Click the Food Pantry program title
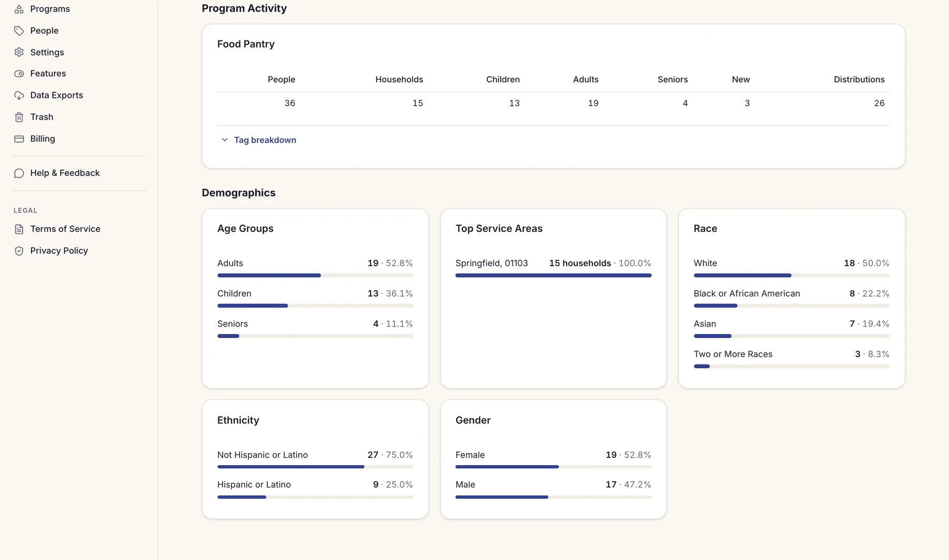Screen dimensions: 949x560 [246, 44]
